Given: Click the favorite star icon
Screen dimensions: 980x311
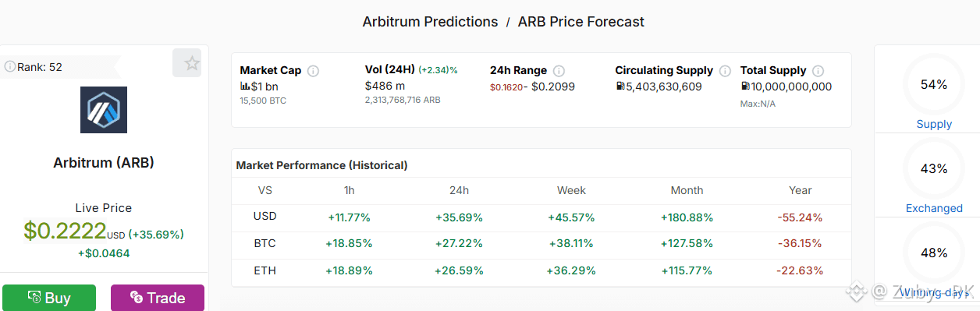Looking at the screenshot, I should pos(192,64).
